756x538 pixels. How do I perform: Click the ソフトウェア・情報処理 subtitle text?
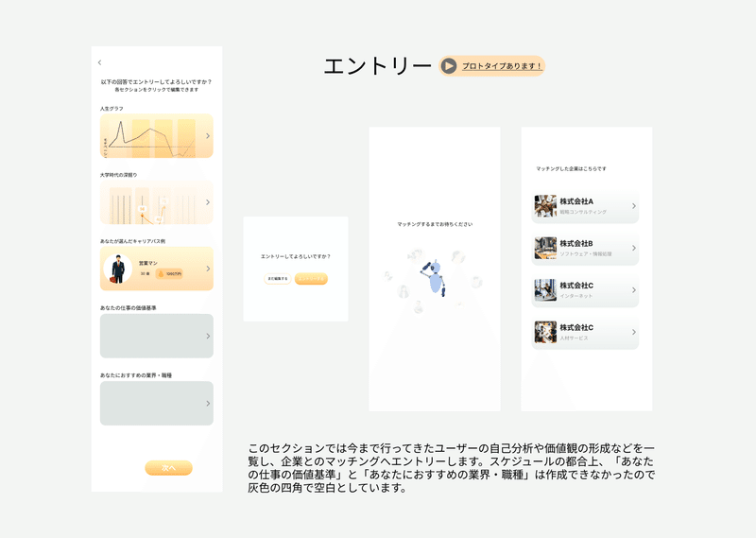pyautogui.click(x=586, y=254)
